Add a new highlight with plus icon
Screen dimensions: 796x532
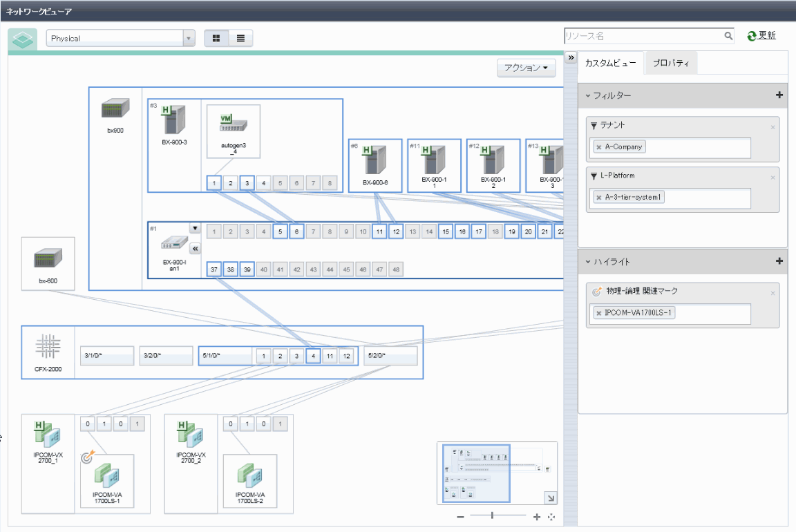click(779, 261)
